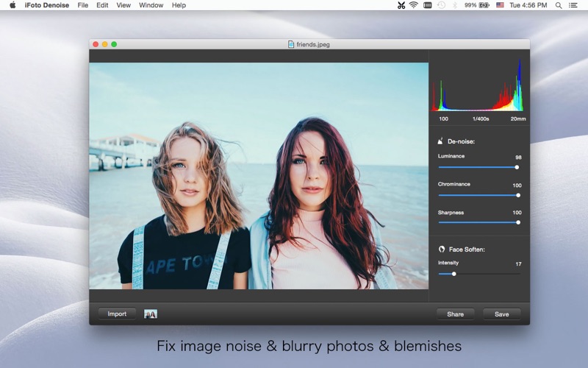Click the shutter speed 1/400s value
This screenshot has width=588, height=368.
point(481,118)
